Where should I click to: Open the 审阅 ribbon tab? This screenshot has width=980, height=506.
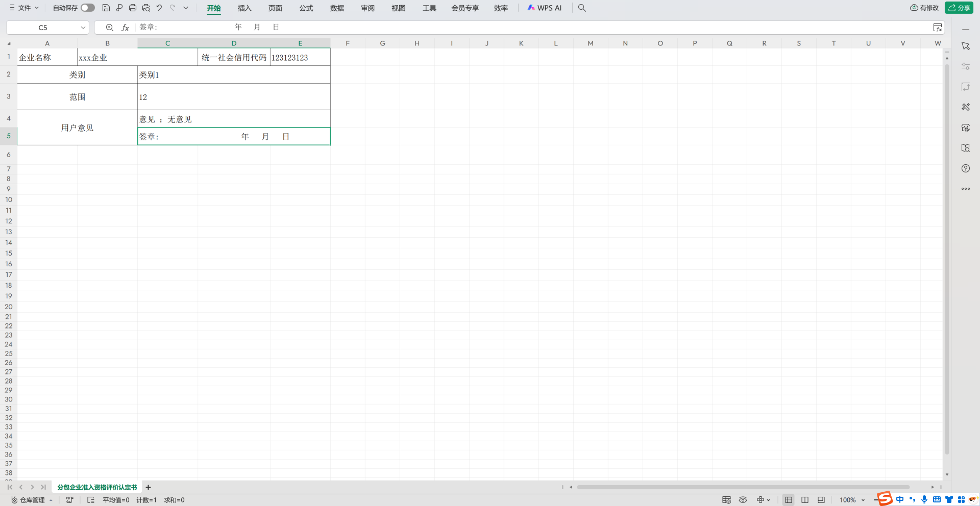[x=367, y=8]
